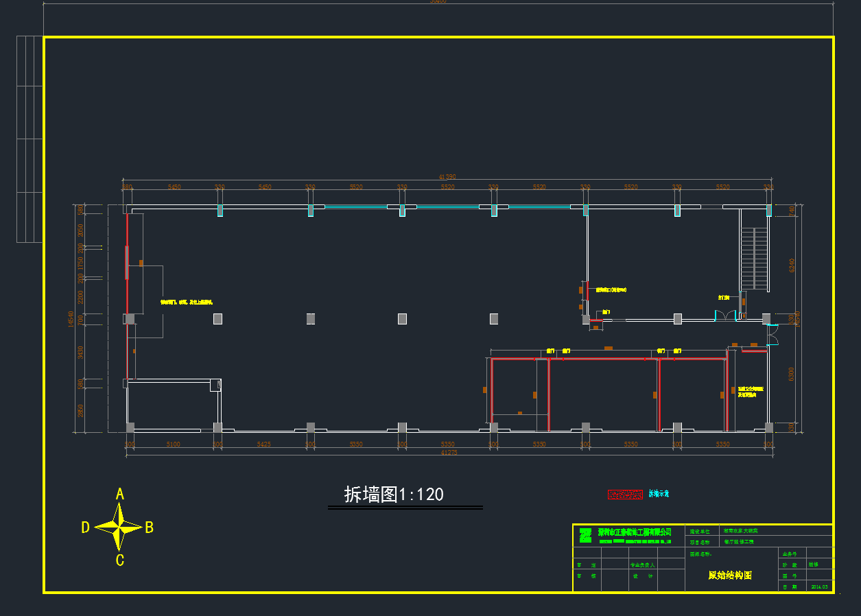Click compass direction letter D
This screenshot has width=861, height=616.
[x=86, y=528]
